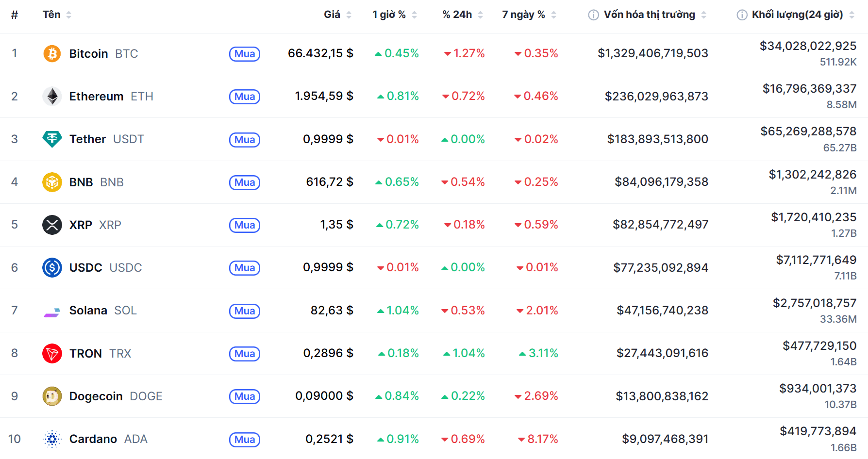Click BNB volume $1,302,242,826
The height and width of the screenshot is (459, 868).
pyautogui.click(x=813, y=175)
